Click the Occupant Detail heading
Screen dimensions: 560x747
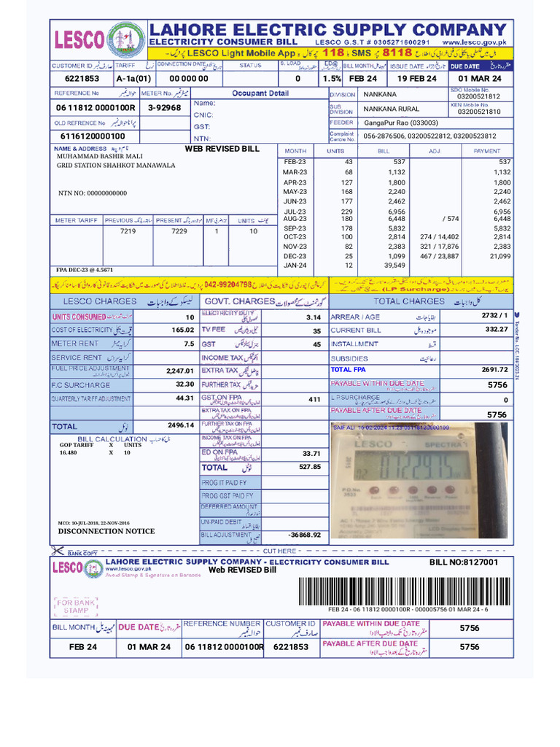[x=260, y=93]
